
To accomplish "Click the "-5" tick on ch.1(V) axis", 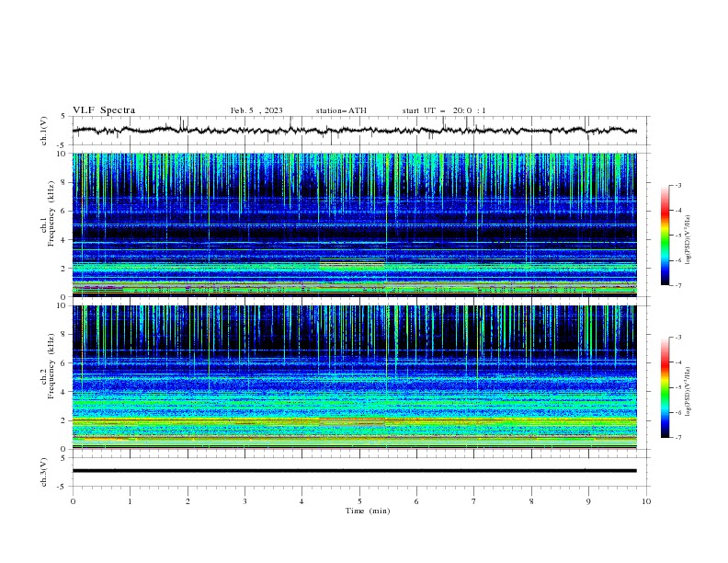I will (61, 145).
